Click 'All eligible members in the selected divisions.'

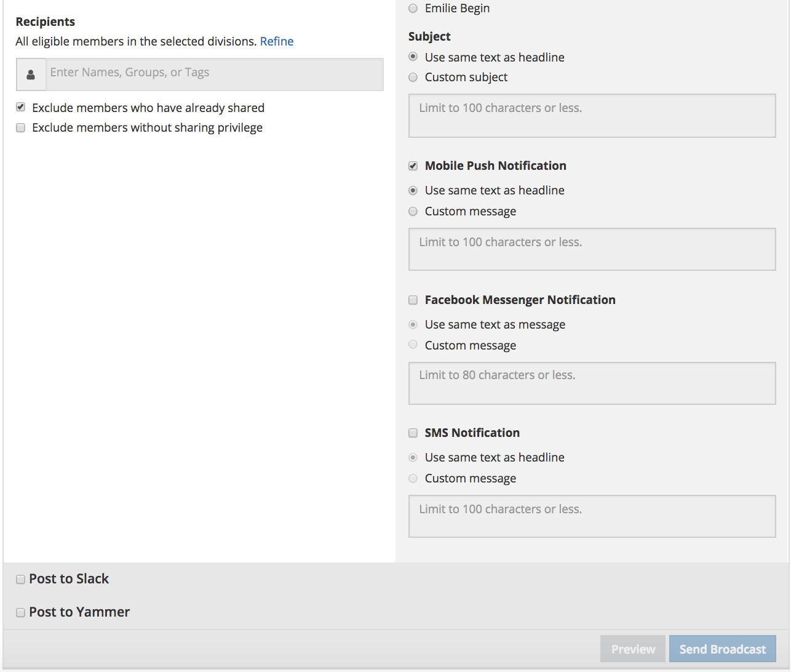coord(136,41)
